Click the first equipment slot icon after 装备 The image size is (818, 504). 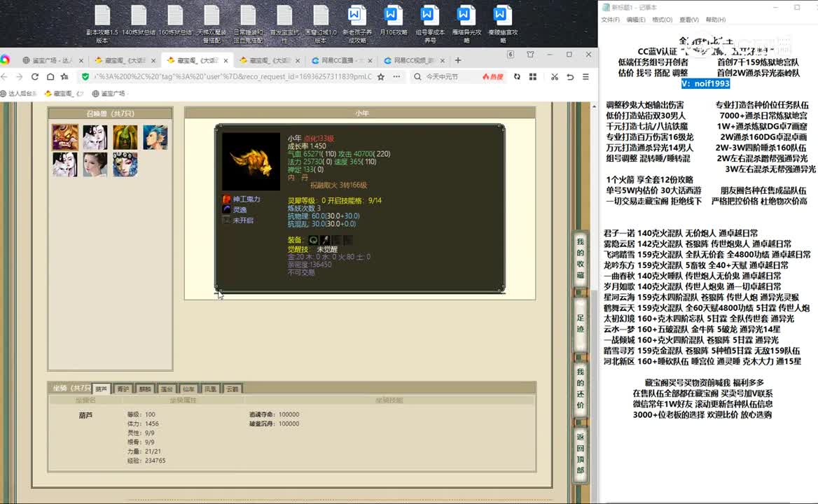coord(313,240)
